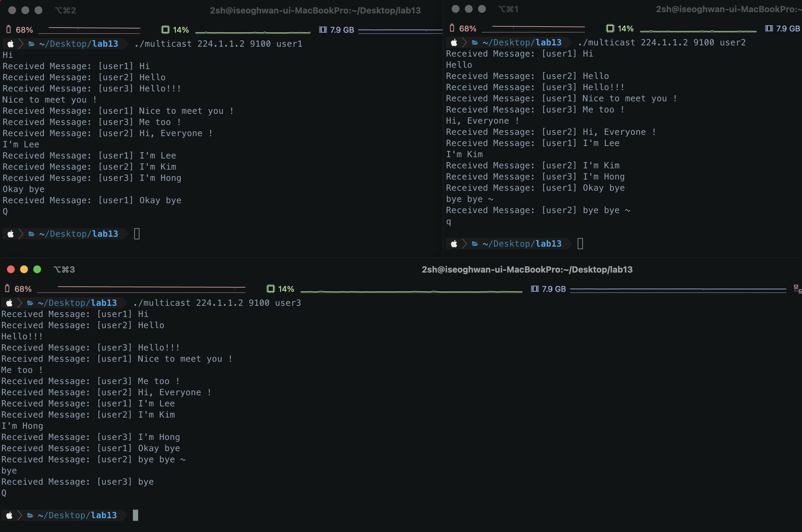Viewport: 802px width, 532px height.
Task: Click the yellow minimize button of bottom window
Action: (x=24, y=269)
